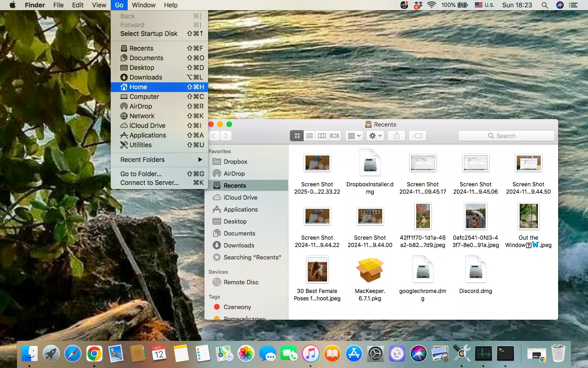Switch Finder to gallery view
Screen dimensions: 588x368
pos(334,136)
